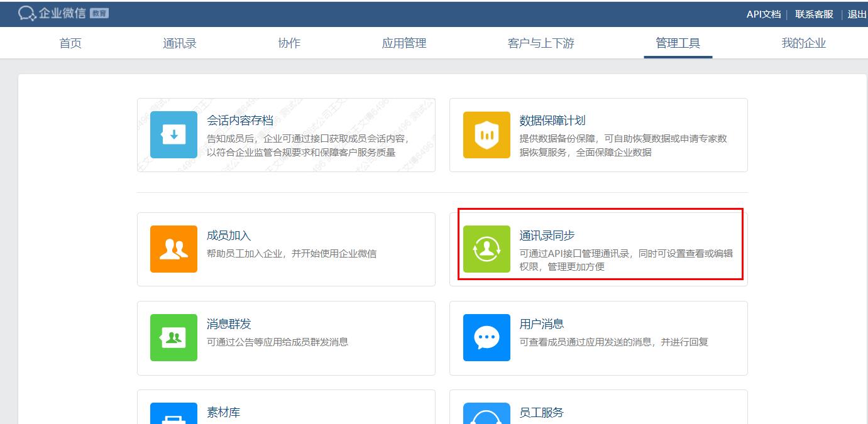
Task: Click the 教育 badge next to logo
Action: (x=99, y=13)
